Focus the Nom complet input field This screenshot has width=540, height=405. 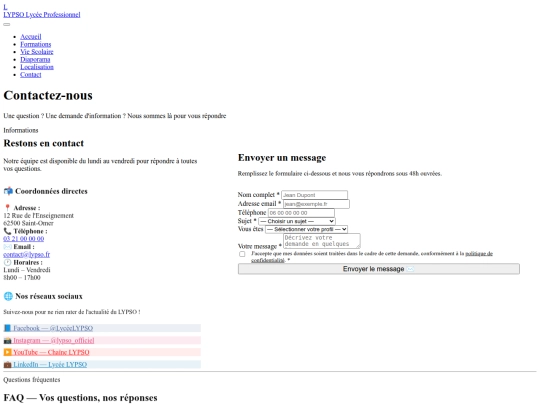pyautogui.click(x=314, y=195)
